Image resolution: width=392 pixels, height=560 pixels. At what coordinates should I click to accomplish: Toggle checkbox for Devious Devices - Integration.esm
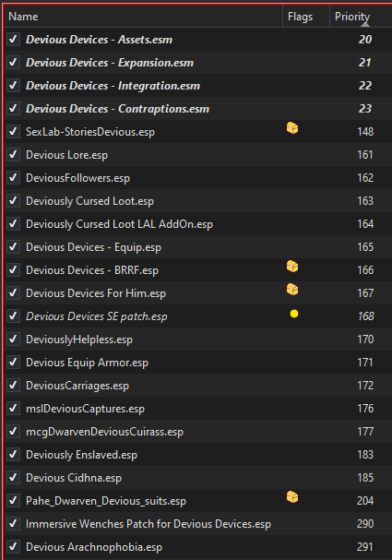tap(13, 86)
